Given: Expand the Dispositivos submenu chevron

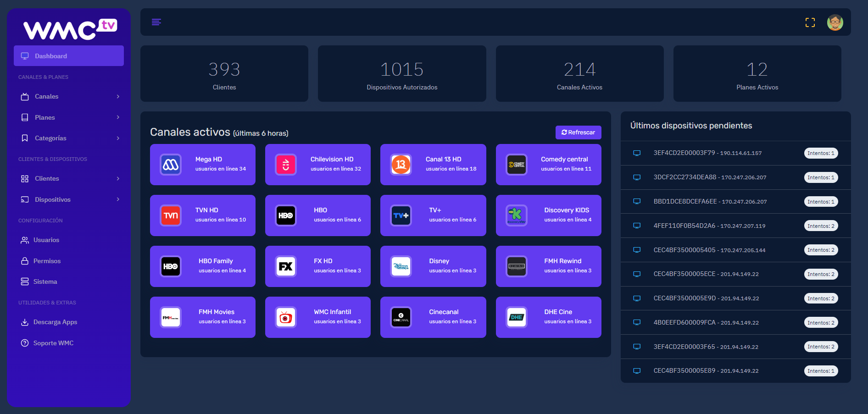Looking at the screenshot, I should pyautogui.click(x=118, y=199).
